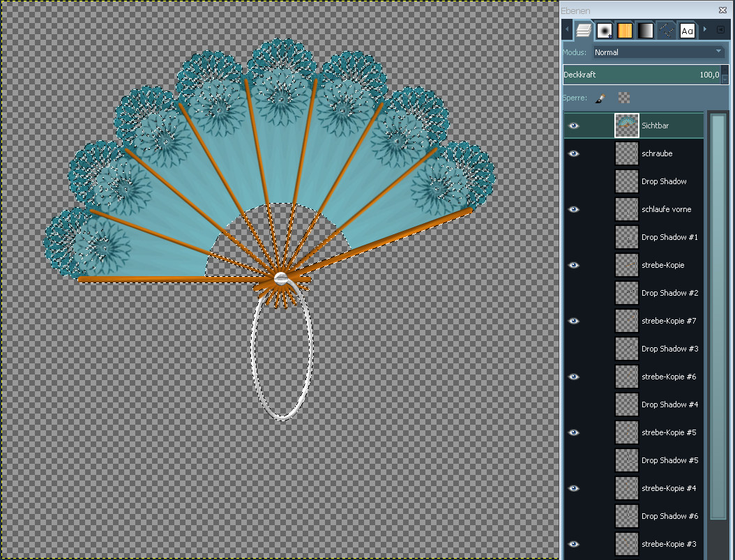
Task: Decrease Deckkraft with the down stepper arrow
Action: (x=725, y=79)
